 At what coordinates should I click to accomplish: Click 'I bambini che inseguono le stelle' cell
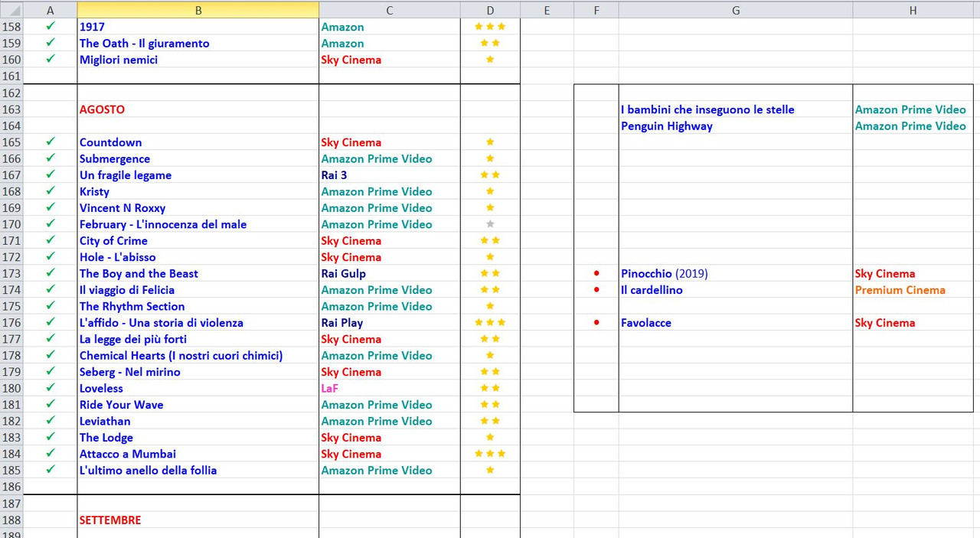pos(736,109)
